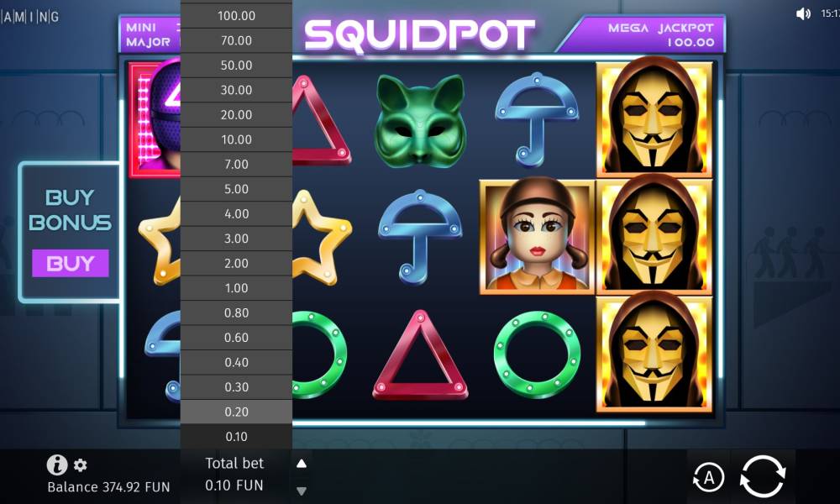The width and height of the screenshot is (840, 504).
Task: Enable autoplay with the A icon
Action: coord(708,477)
